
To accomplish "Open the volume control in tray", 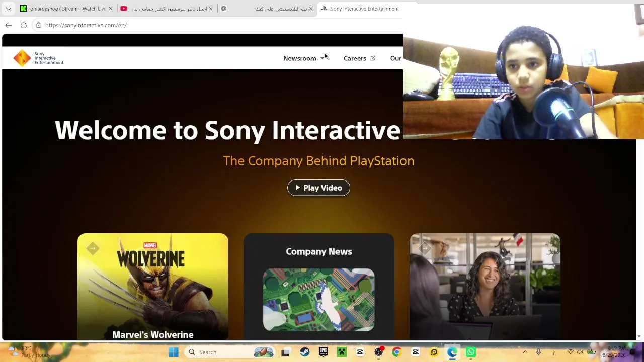I will [580, 352].
